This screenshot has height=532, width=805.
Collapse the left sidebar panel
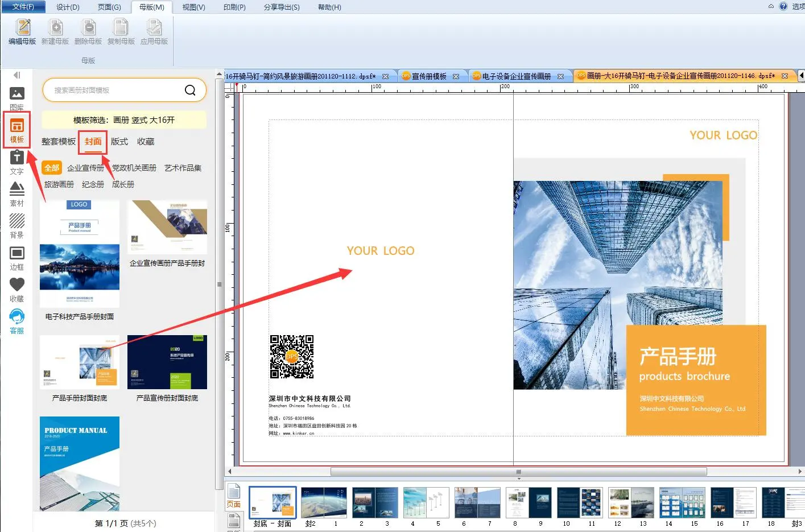17,75
